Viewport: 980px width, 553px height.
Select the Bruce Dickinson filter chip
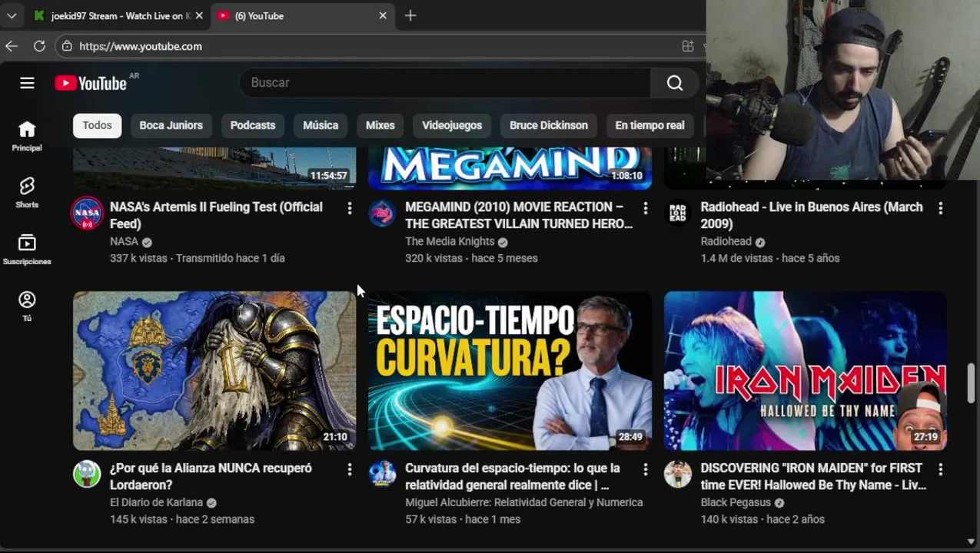(x=549, y=125)
